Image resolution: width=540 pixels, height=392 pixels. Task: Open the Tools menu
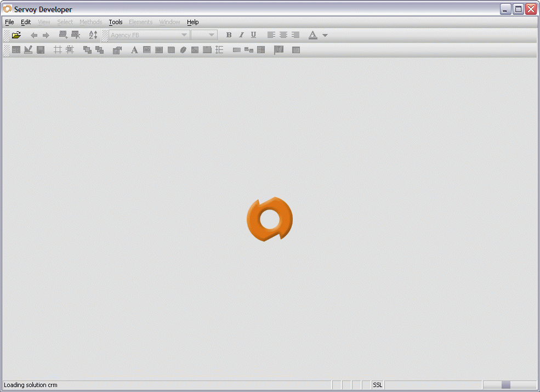tap(115, 22)
